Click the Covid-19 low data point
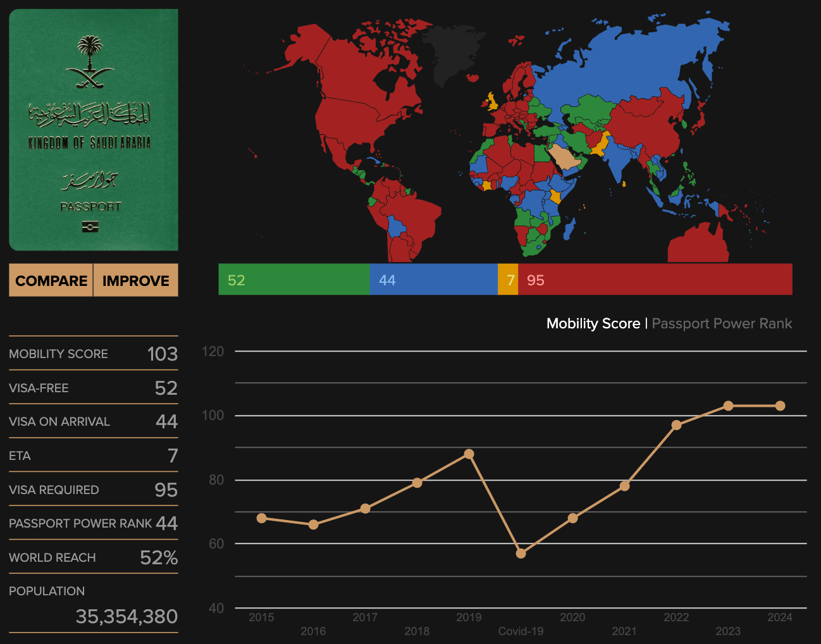The height and width of the screenshot is (644, 821). (521, 554)
